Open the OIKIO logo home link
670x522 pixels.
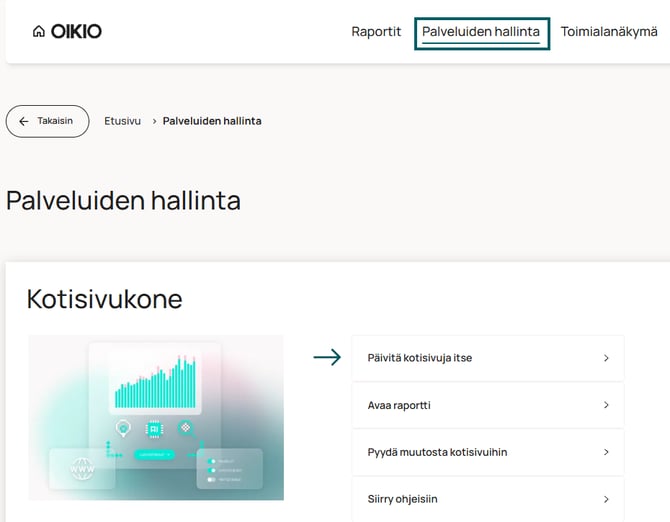point(76,32)
